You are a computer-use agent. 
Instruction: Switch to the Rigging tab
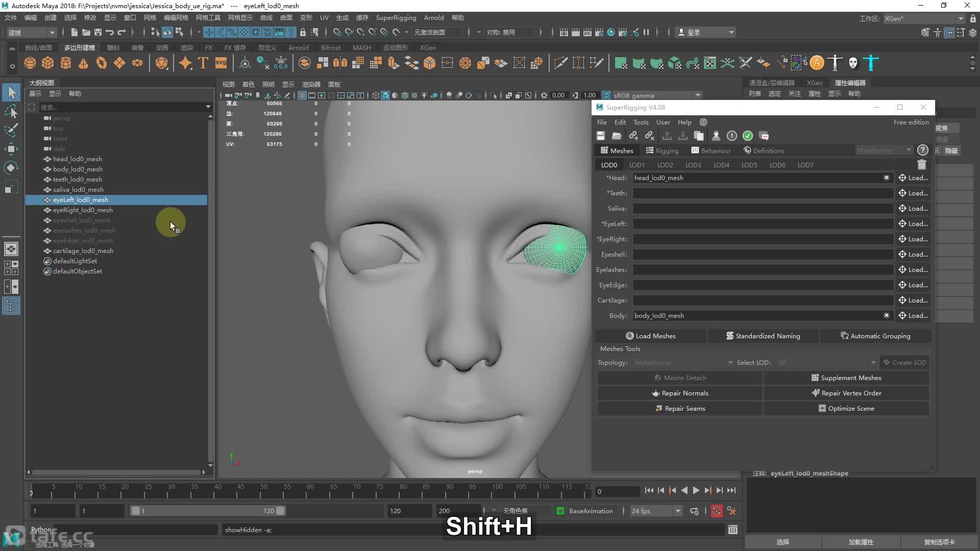point(662,151)
